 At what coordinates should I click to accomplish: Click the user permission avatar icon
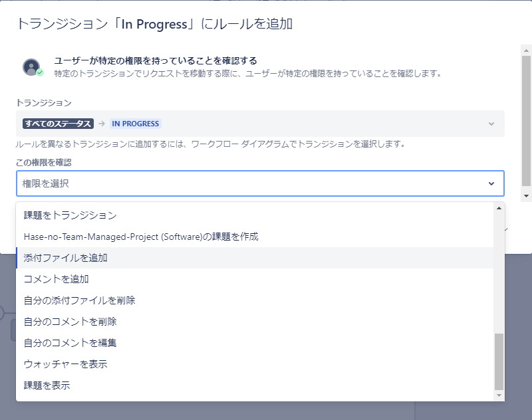33,67
